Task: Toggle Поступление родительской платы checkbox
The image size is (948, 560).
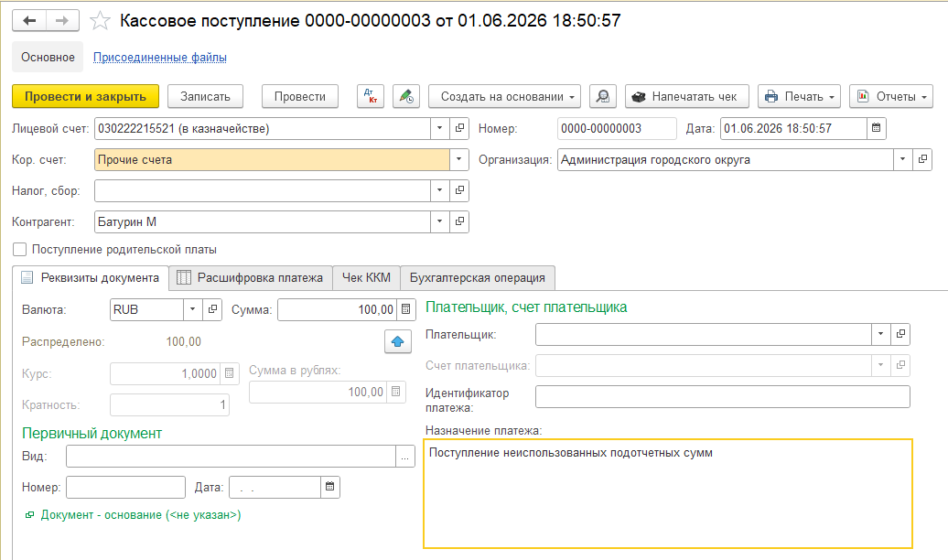Action: click(x=20, y=249)
